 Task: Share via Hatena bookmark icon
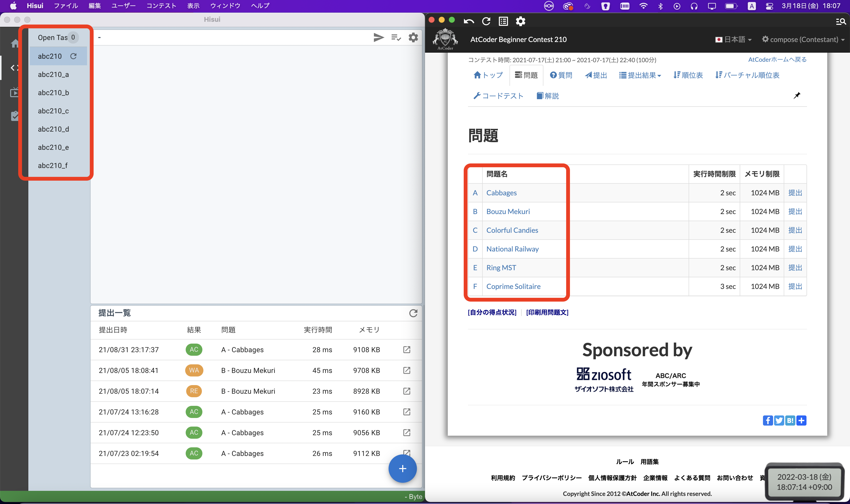point(790,421)
